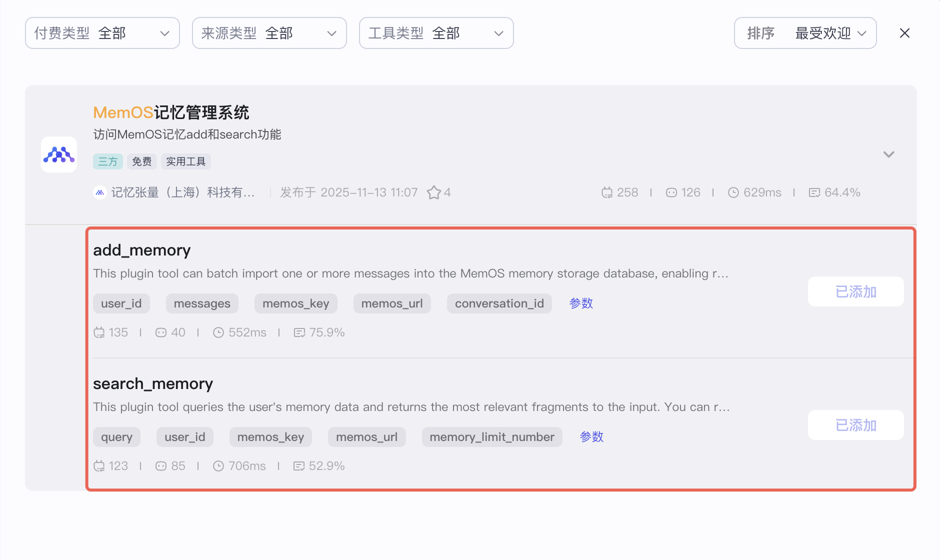Click the clock icon next to 706ms
The image size is (940, 560).
[x=218, y=466]
